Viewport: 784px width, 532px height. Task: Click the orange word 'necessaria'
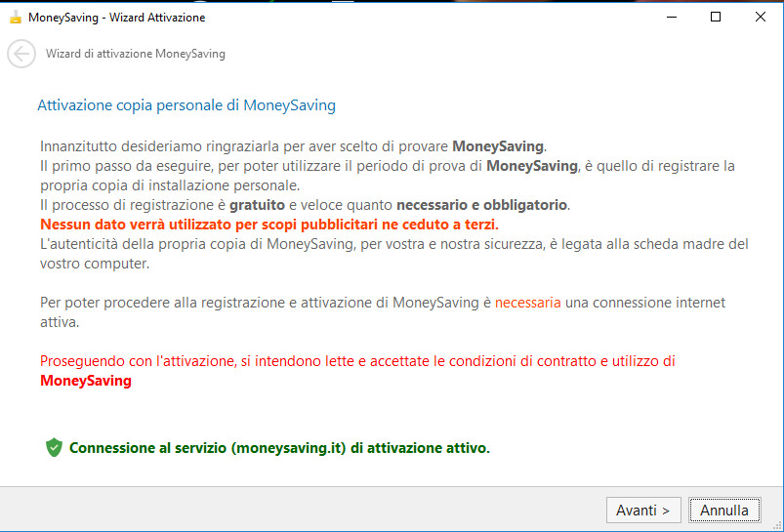click(527, 303)
